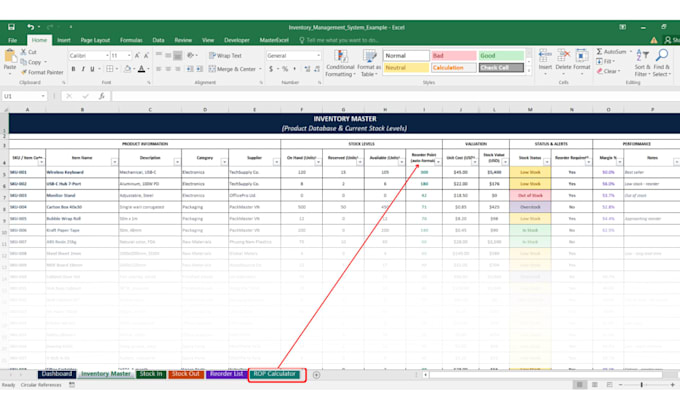
Task: Open the Item Name column filter dropdown
Action: click(114, 162)
